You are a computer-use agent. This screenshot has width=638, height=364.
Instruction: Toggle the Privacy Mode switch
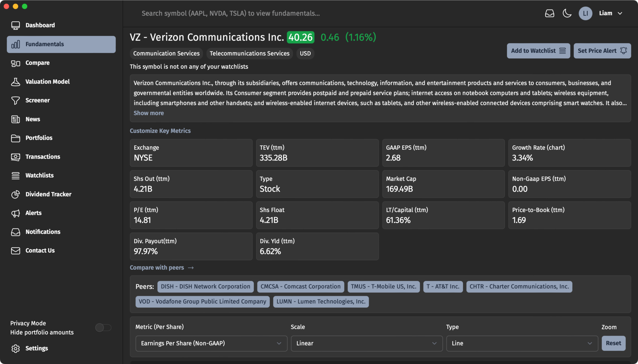click(x=103, y=328)
